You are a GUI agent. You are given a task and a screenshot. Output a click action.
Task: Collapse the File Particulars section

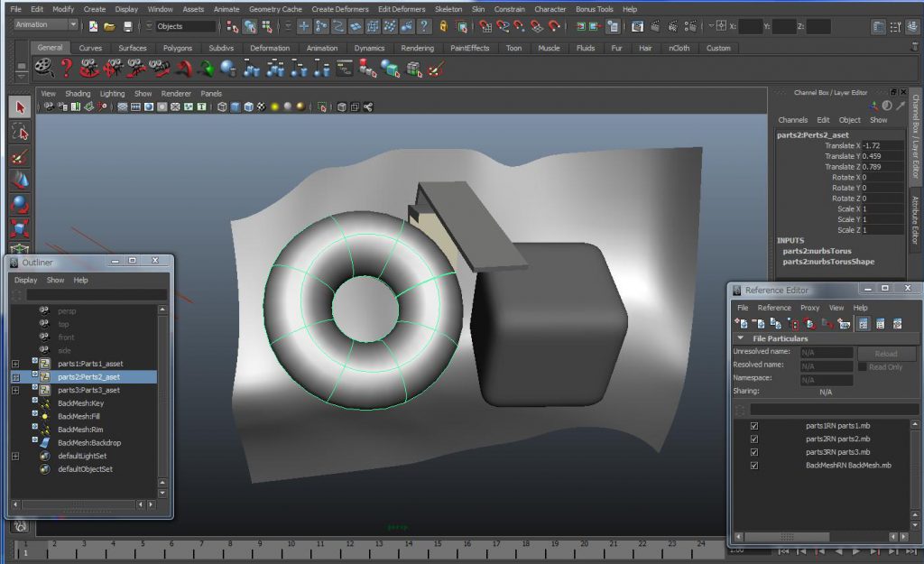tap(741, 338)
